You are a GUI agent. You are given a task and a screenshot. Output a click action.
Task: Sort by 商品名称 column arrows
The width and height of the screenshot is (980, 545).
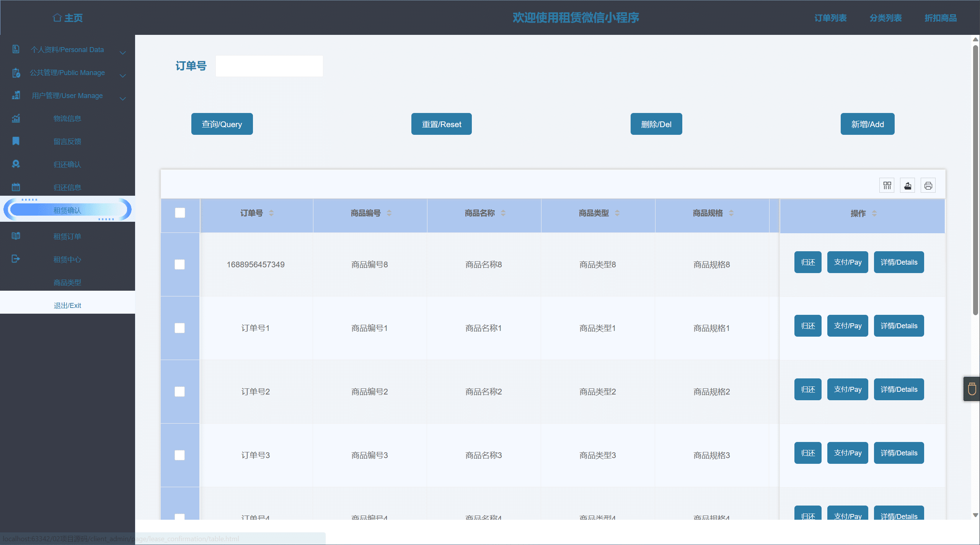[503, 213]
